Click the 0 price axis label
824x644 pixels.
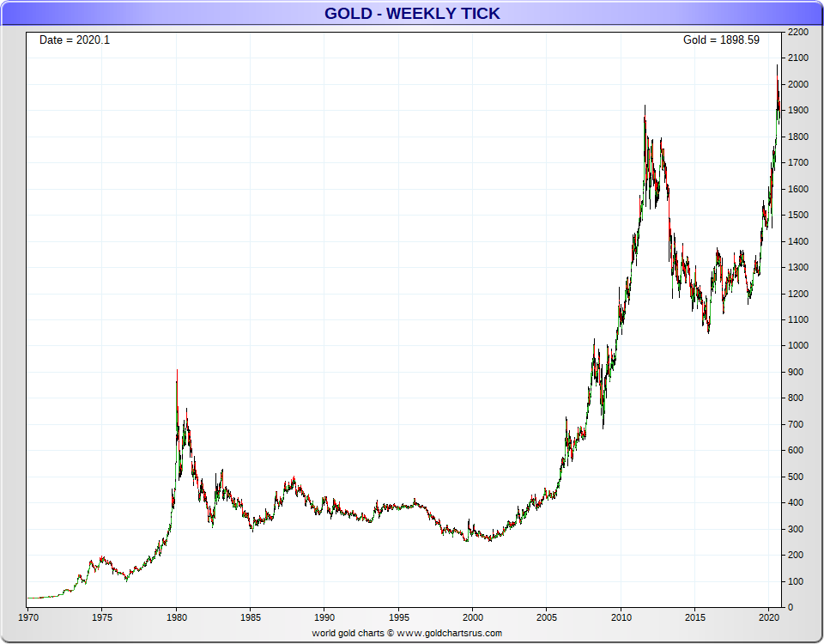791,607
